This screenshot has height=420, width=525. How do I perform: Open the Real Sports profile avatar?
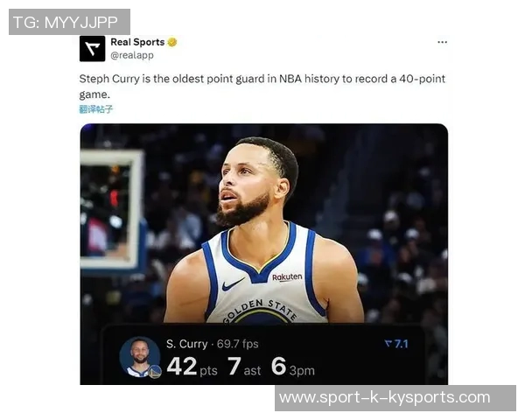[x=93, y=49]
